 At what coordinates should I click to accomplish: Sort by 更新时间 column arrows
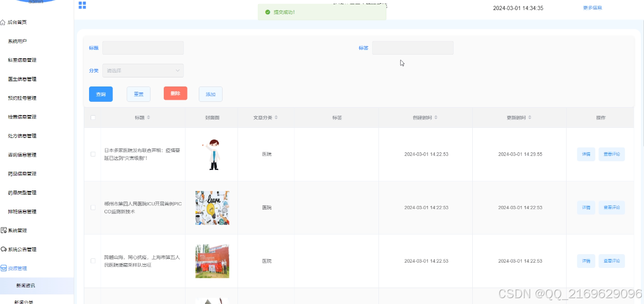(x=530, y=117)
